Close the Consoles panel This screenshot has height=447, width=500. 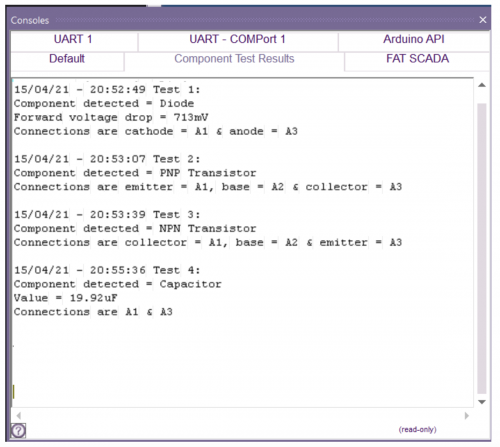click(482, 20)
